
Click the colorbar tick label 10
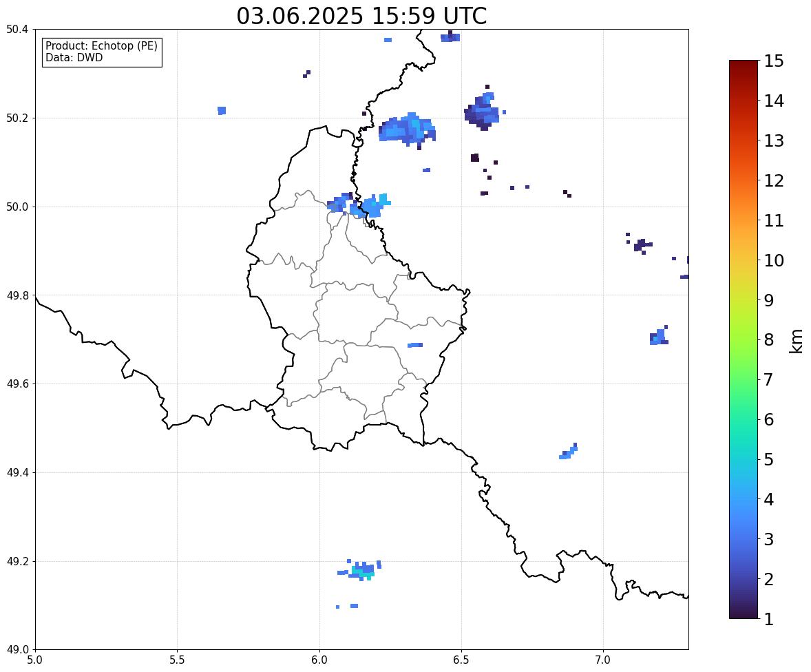point(774,260)
